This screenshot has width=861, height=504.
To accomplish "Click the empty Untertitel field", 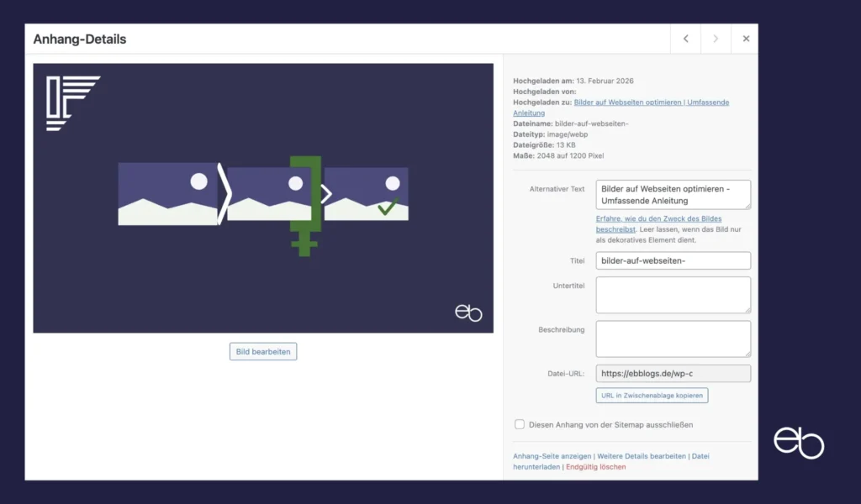I will coord(673,294).
